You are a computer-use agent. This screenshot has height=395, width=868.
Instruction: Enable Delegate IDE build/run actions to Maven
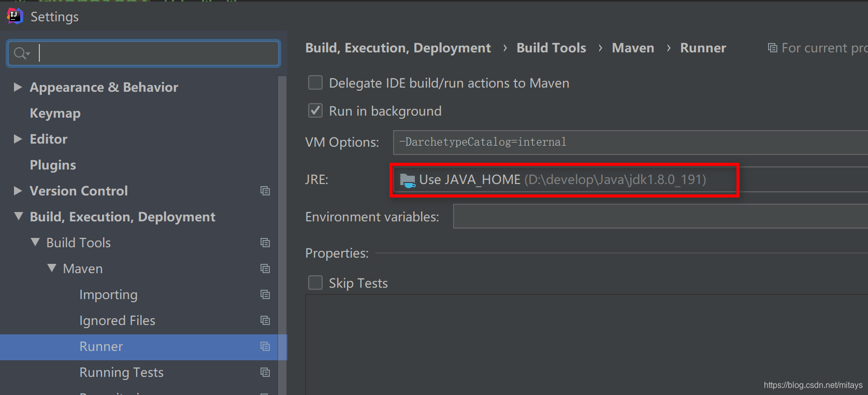(x=315, y=83)
